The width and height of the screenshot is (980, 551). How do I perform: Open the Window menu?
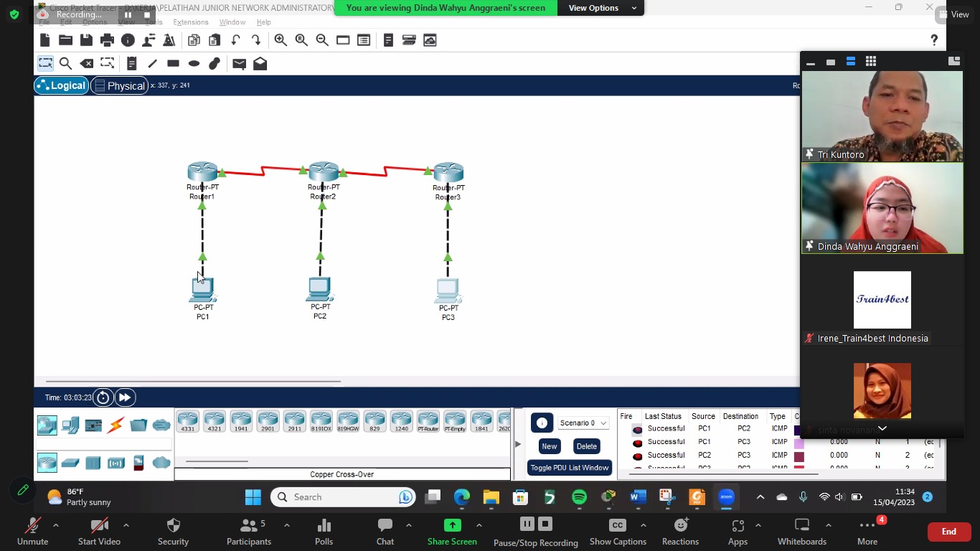coord(232,22)
